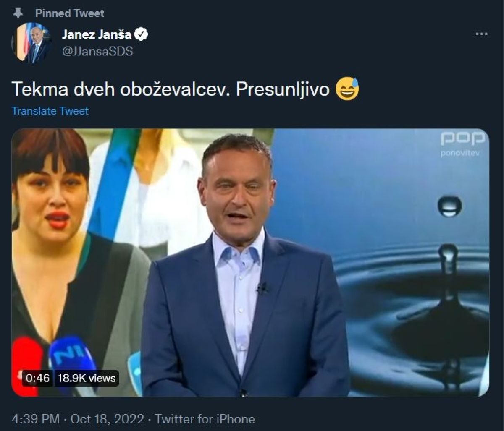Image resolution: width=504 pixels, height=431 pixels.
Task: Click the water drop in the video background
Action: [450, 206]
